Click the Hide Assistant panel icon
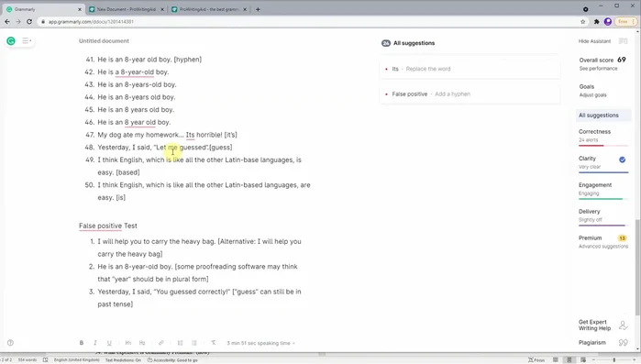Screen dimensions: 641x364 coord(623,41)
